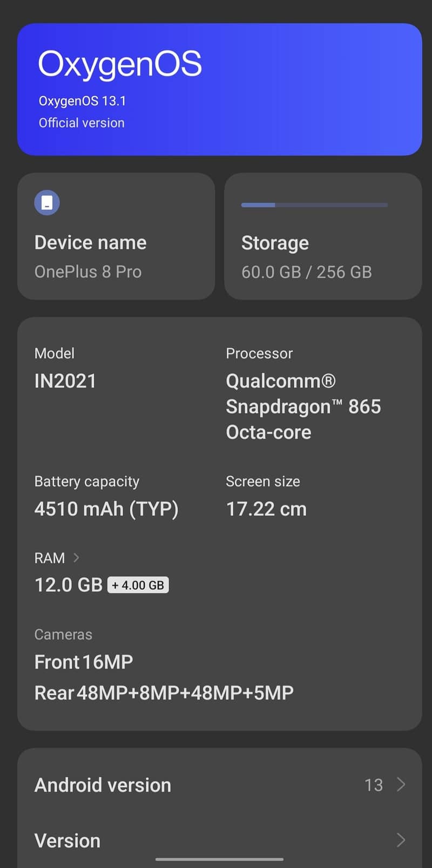This screenshot has width=432, height=868.
Task: Toggle the RAM details view
Action: coord(57,558)
